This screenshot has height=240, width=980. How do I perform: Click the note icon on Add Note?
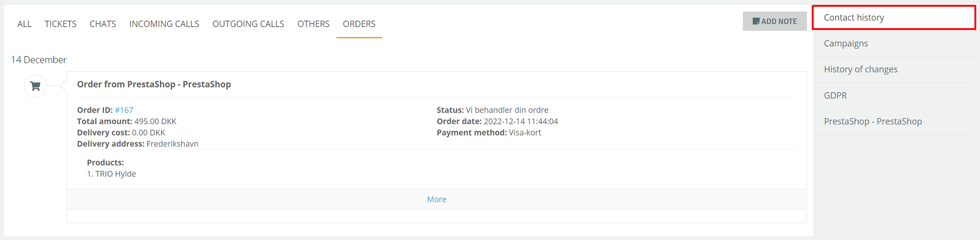pos(756,21)
